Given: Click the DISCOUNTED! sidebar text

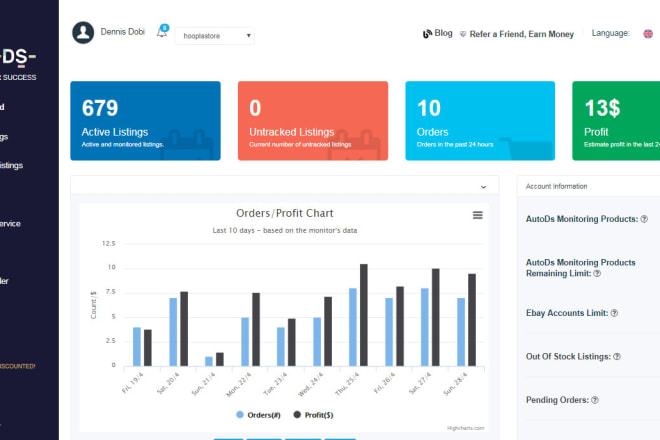Looking at the screenshot, I should pos(18,366).
